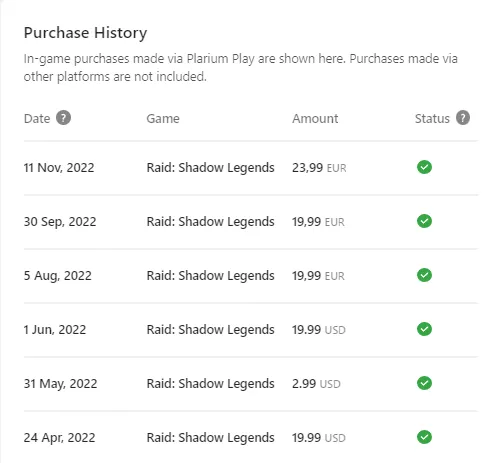Screen dimensions: 496x463
Task: Click Raid: Shadow Legends in 24 Apr row
Action: [x=210, y=438]
